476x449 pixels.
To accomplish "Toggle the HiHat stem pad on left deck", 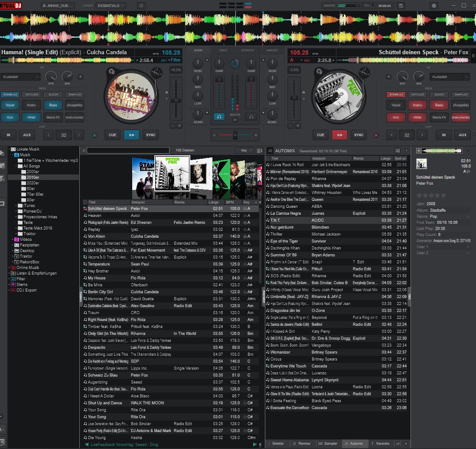I will click(32, 117).
